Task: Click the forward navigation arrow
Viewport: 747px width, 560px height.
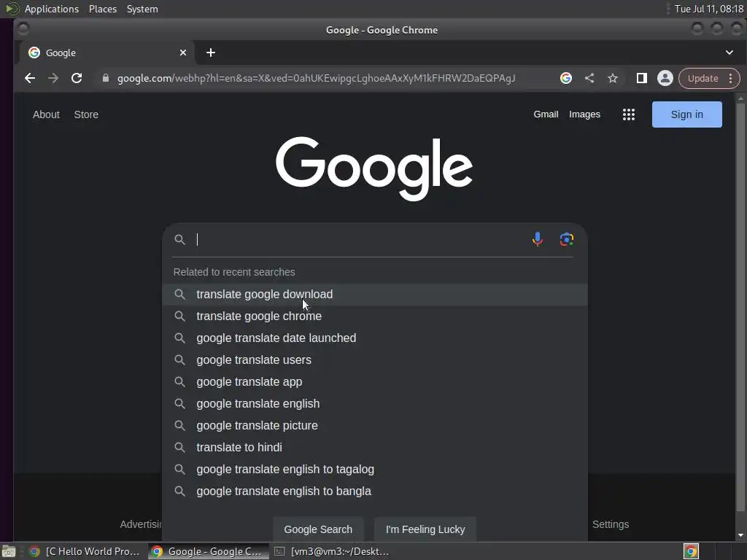Action: (53, 78)
